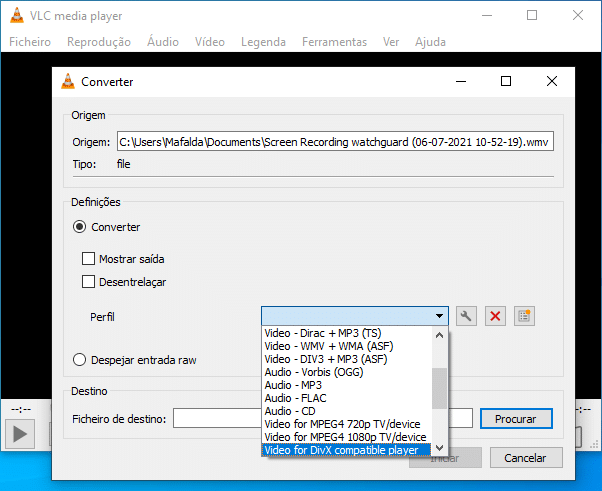Screen dimensions: 602x491
Task: Click the Procurar button
Action: click(516, 418)
